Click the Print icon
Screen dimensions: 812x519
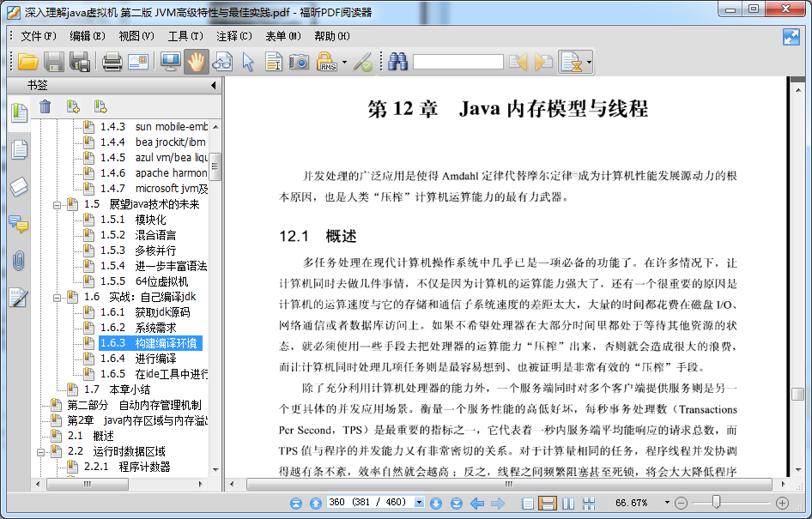coord(112,62)
